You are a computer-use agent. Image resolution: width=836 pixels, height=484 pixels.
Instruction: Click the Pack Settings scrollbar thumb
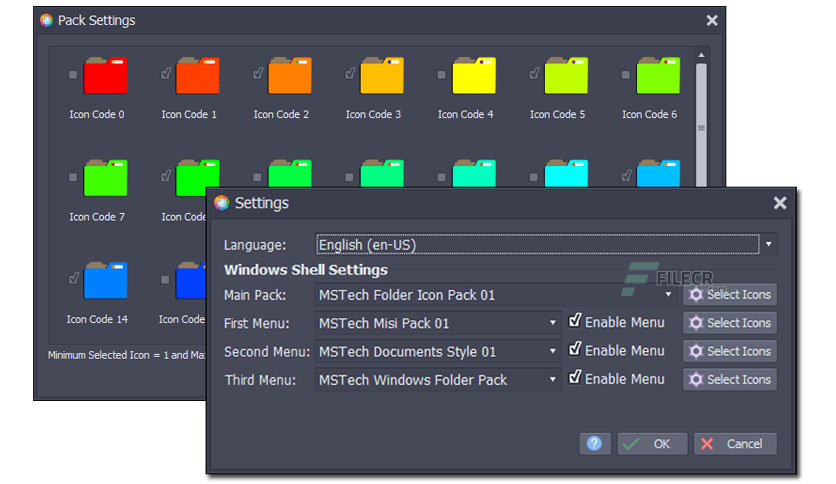point(701,125)
